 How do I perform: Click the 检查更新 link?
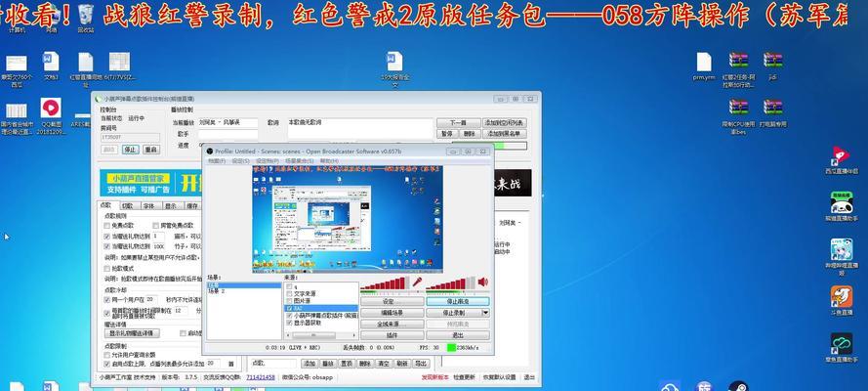click(464, 377)
